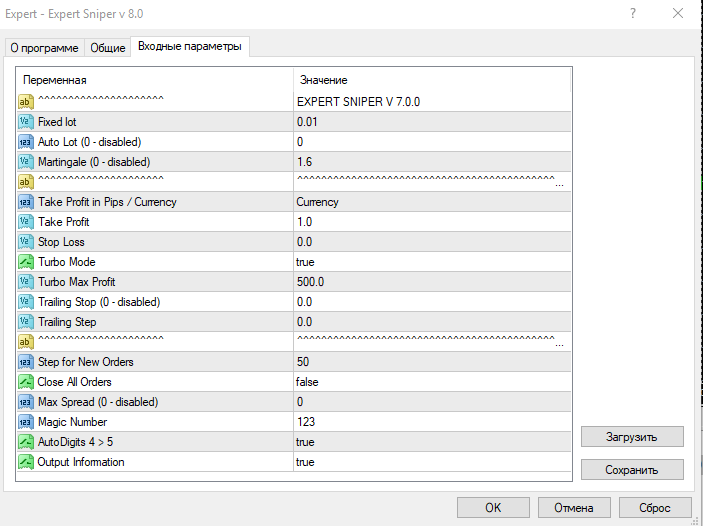
Task: Toggle Close All Orders false value
Action: (430, 382)
